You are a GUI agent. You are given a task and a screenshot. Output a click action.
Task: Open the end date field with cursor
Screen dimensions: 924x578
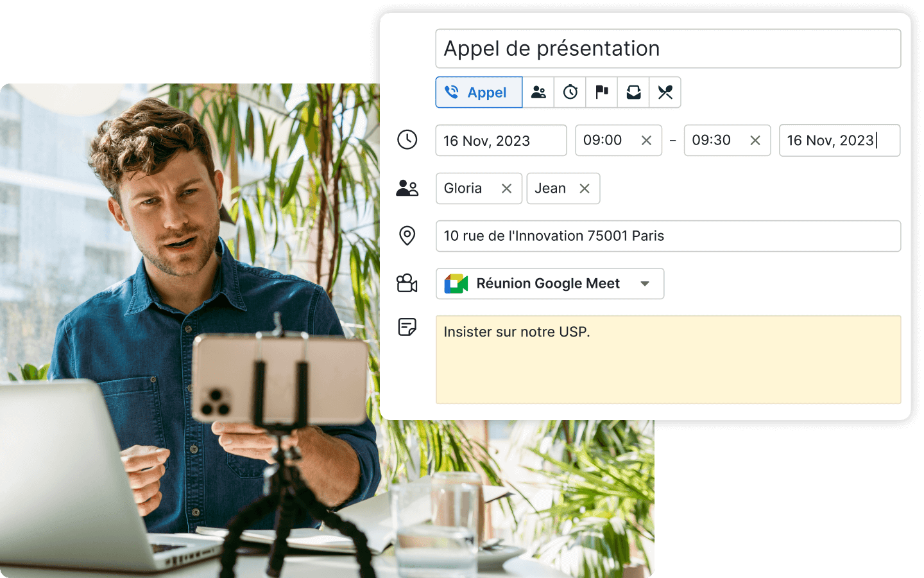pyautogui.click(x=839, y=141)
